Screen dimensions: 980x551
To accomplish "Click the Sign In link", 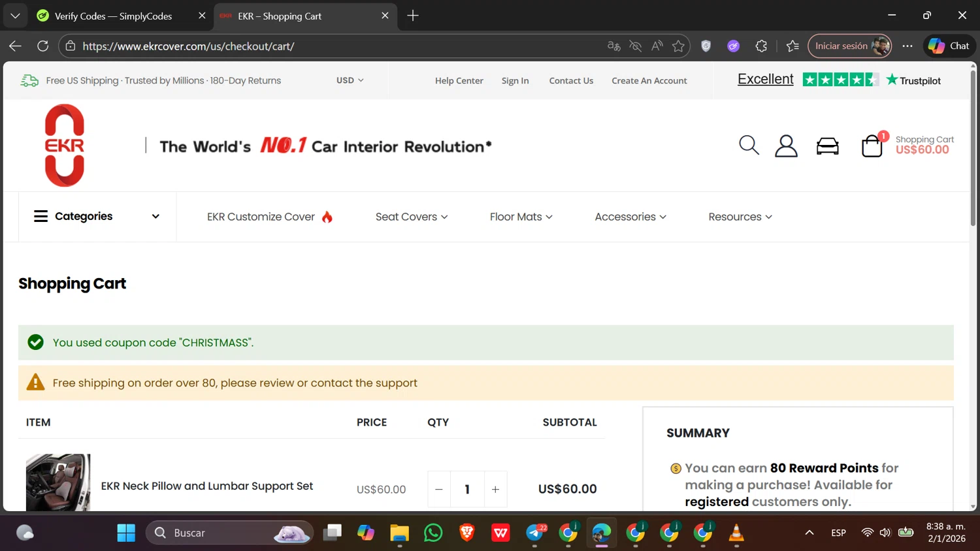I will (515, 81).
